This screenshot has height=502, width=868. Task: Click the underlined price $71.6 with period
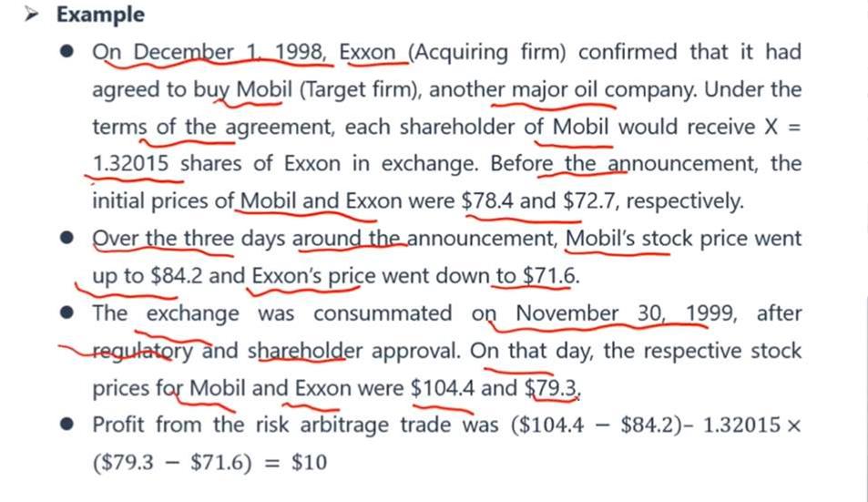tap(551, 276)
